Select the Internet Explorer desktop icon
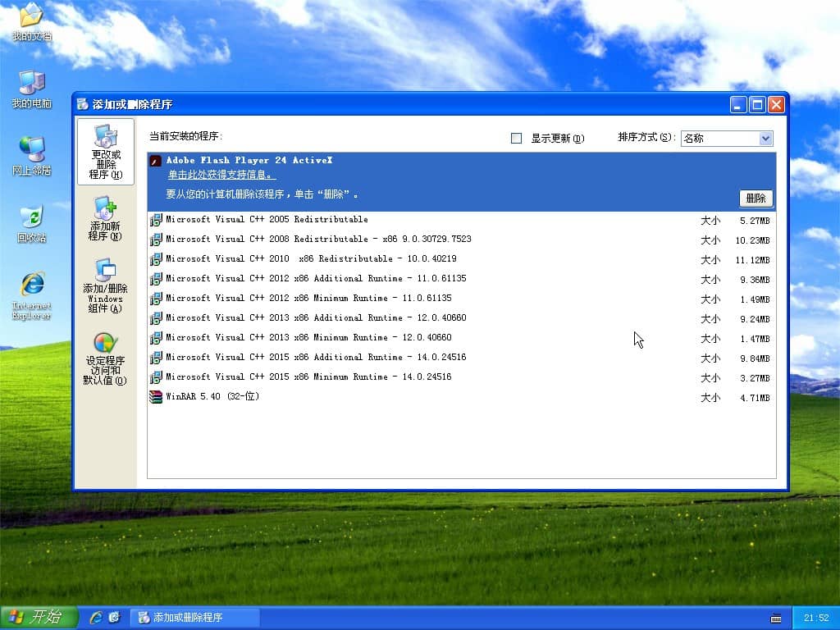The image size is (840, 630). (x=31, y=285)
